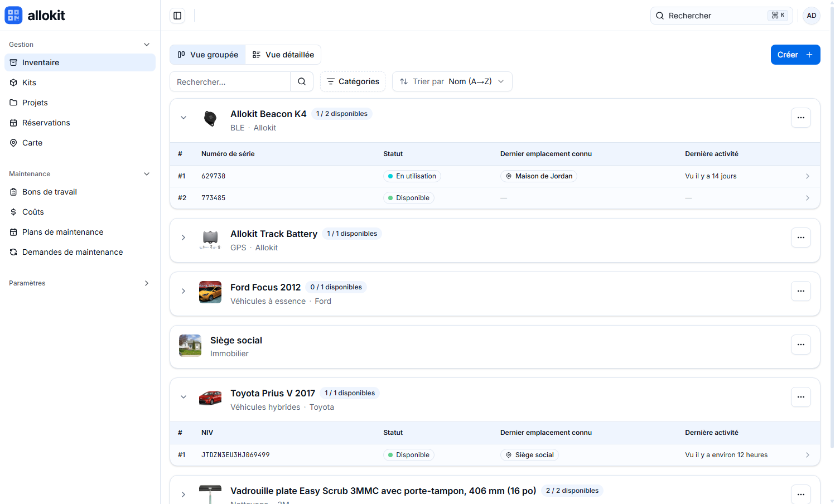Click Disponible status for JTDZN3EU3HJ069499
835x504 pixels.
click(409, 455)
